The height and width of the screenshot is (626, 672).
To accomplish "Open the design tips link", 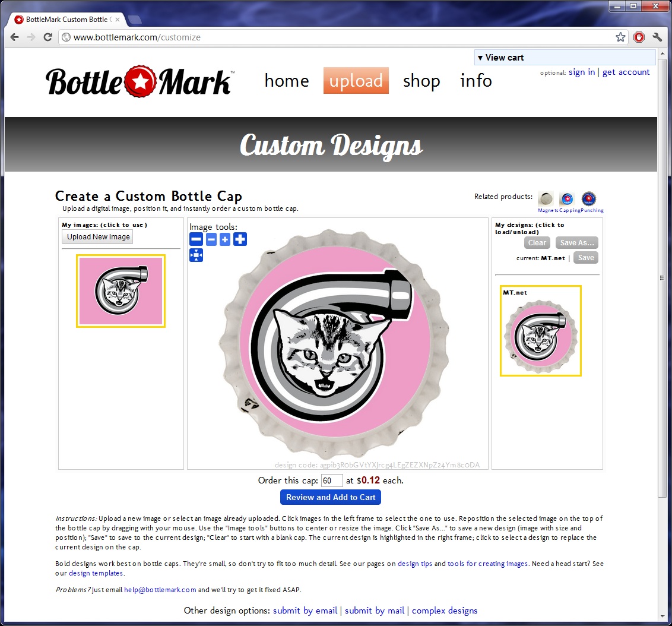I will tap(414, 564).
